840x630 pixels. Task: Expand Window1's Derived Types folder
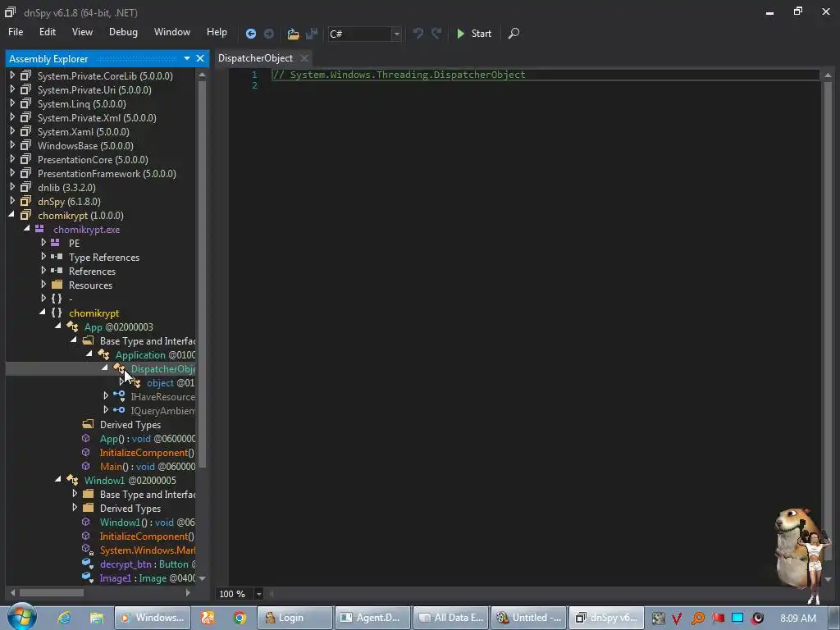click(x=75, y=507)
